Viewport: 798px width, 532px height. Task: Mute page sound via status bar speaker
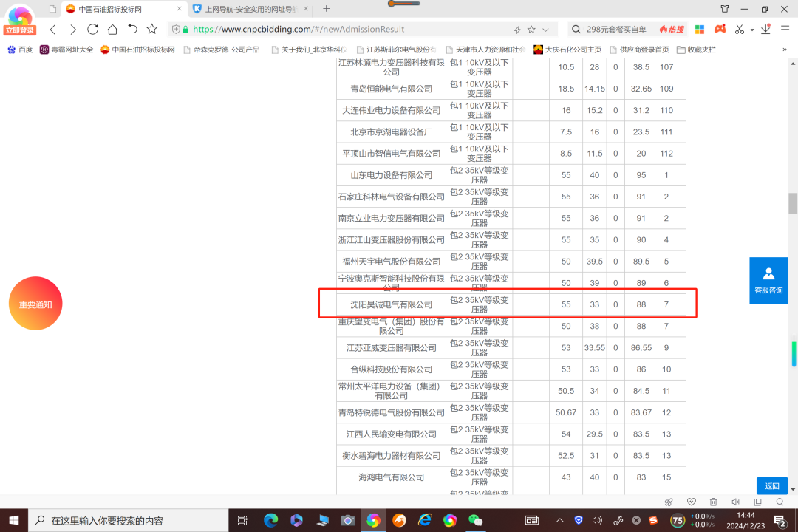point(735,502)
